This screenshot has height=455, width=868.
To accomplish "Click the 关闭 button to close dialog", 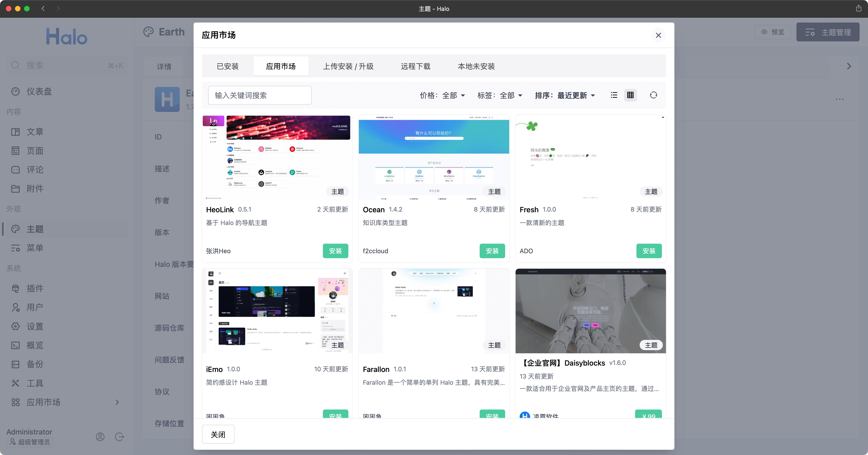I will [x=218, y=434].
